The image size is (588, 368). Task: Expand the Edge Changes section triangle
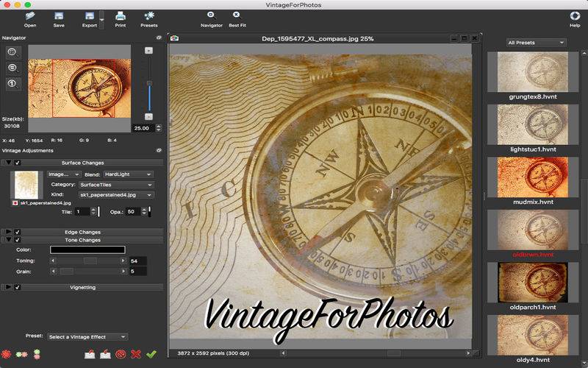[x=8, y=232]
